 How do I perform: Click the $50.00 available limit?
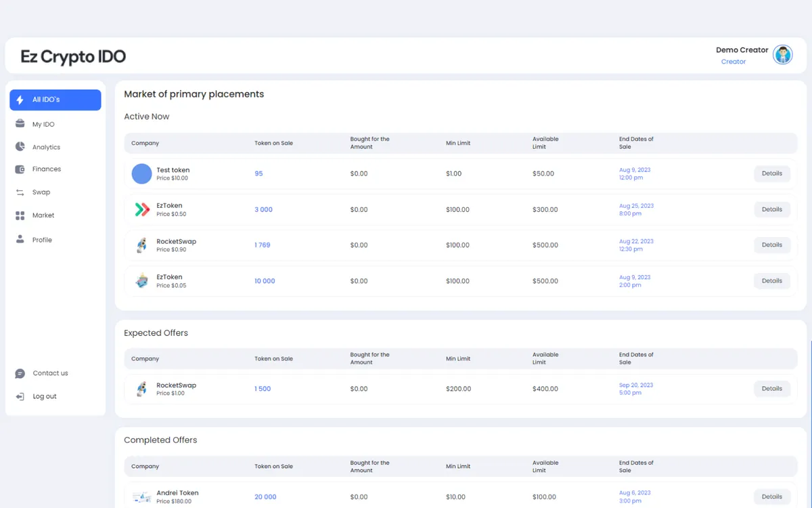click(543, 173)
